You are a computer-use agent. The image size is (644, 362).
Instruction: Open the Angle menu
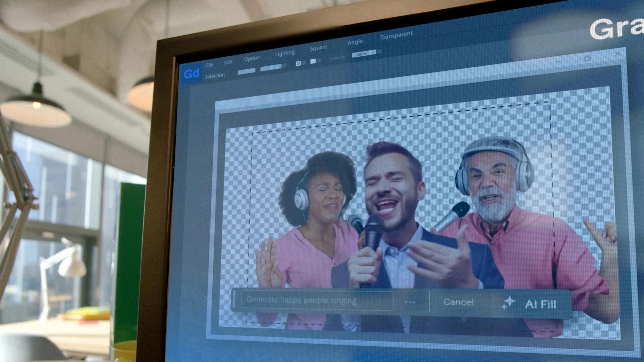point(355,42)
